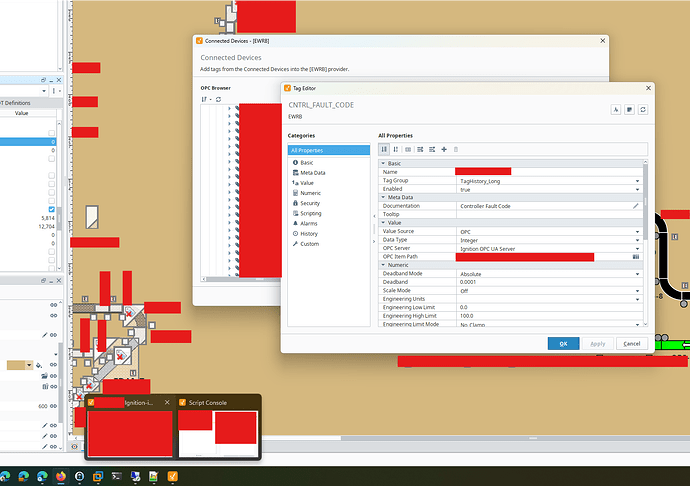Image resolution: width=690 pixels, height=486 pixels.
Task: Click the plus icon to add a property
Action: (x=444, y=150)
